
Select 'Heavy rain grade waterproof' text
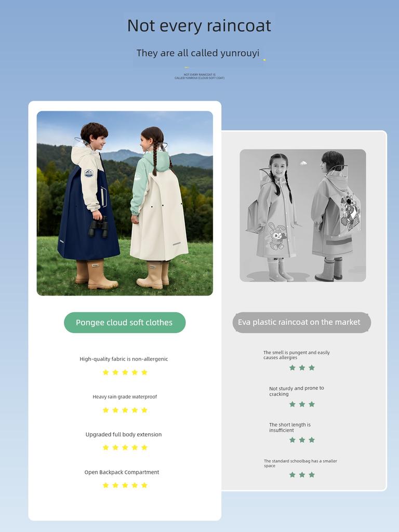point(125,396)
